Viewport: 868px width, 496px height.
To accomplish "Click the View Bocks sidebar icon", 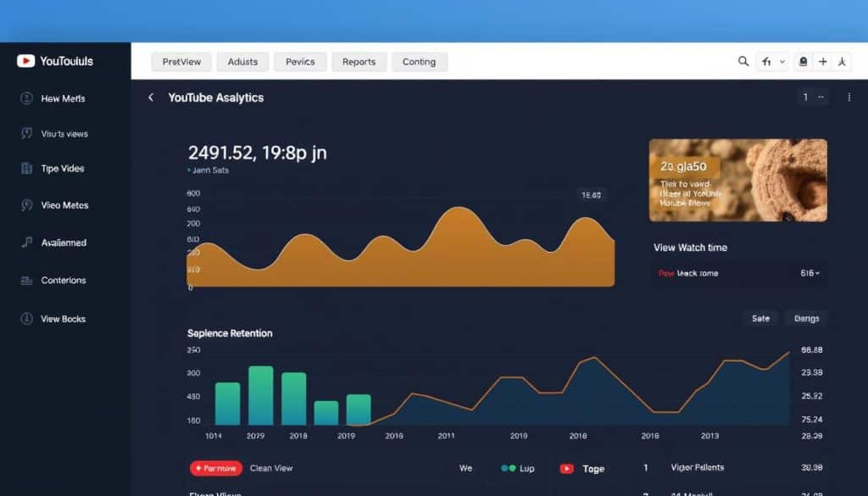I will click(26, 318).
